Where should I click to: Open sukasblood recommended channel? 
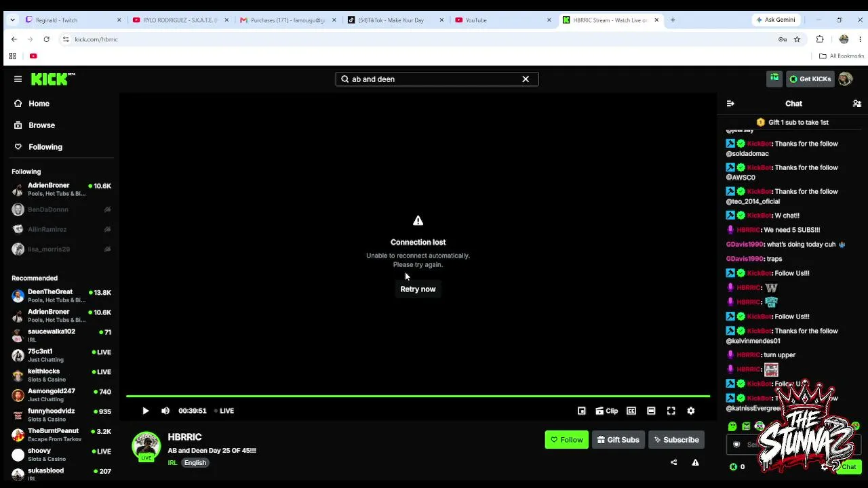click(x=61, y=473)
